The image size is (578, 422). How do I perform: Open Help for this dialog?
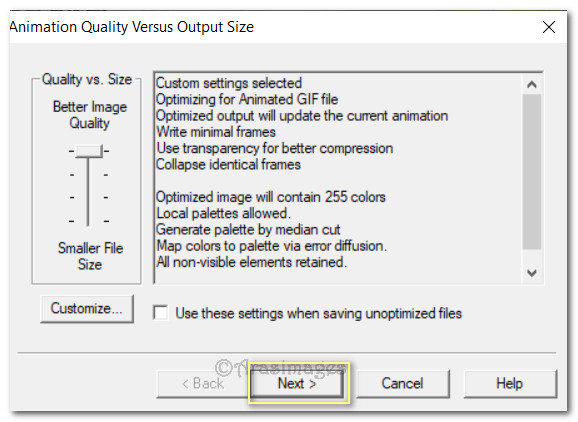coord(510,383)
